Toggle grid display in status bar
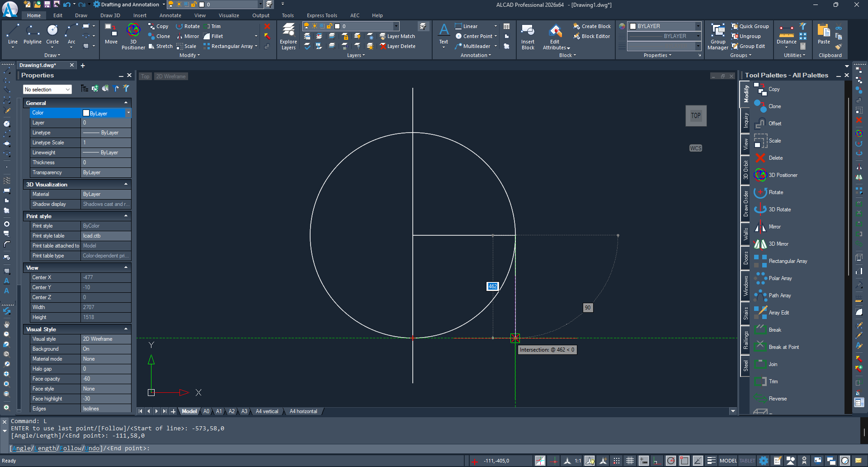868x467 pixels. tap(630, 461)
